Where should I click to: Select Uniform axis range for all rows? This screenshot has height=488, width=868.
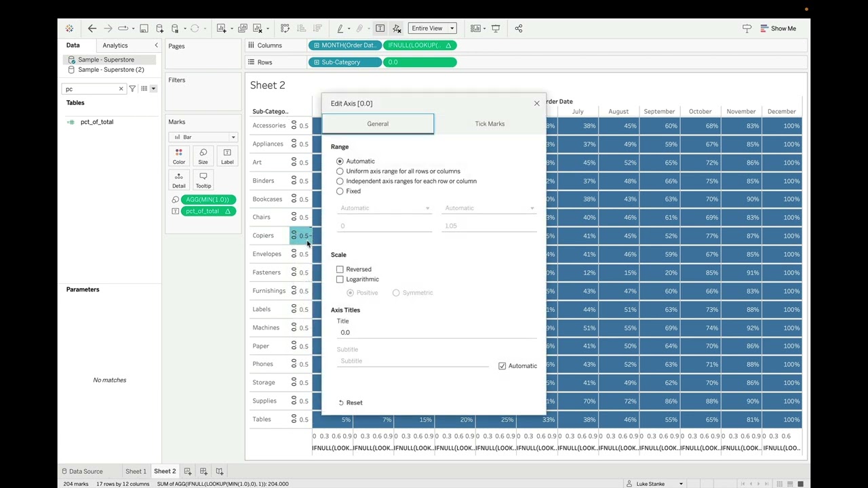[x=340, y=171]
